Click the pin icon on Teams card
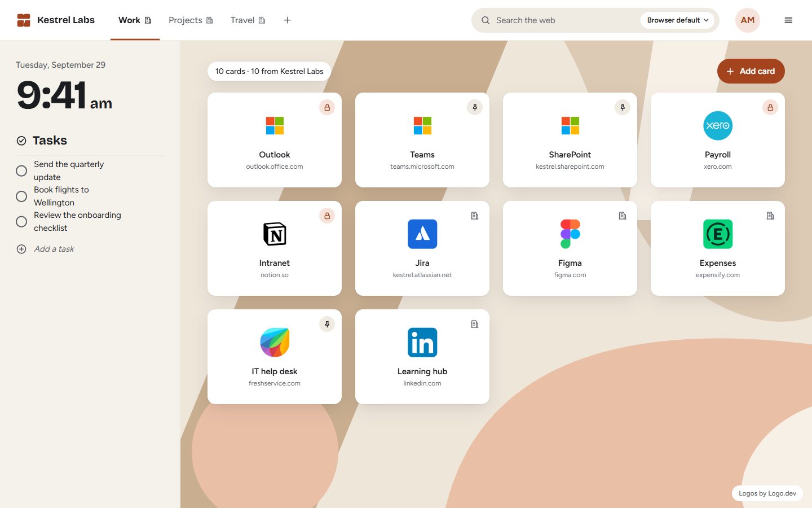This screenshot has width=812, height=508. tap(475, 107)
